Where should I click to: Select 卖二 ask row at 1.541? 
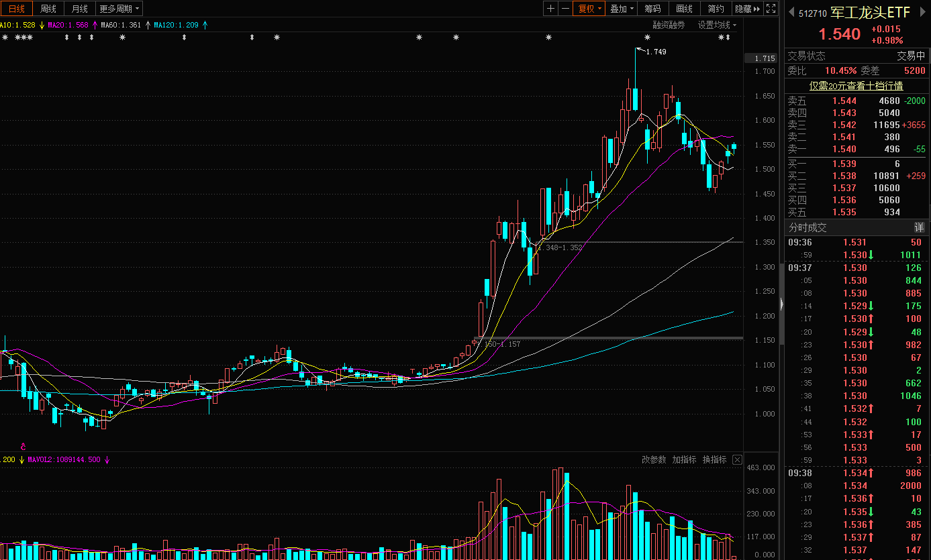pyautogui.click(x=857, y=137)
